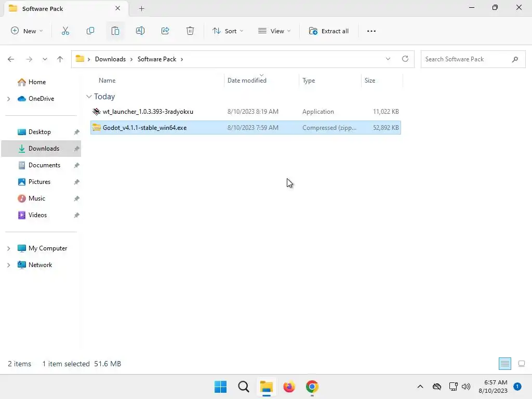532x399 pixels.
Task: Click the Refresh icon in address bar
Action: 405,59
